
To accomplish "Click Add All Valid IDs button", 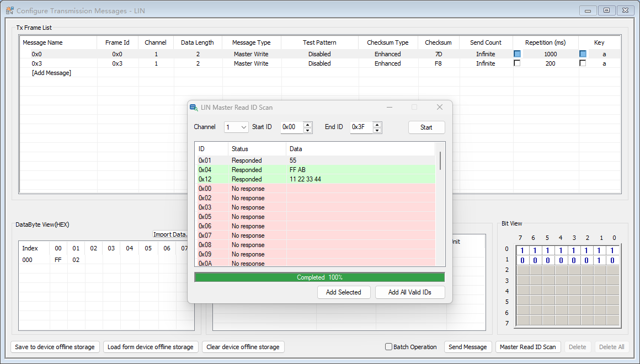I will pos(410,292).
